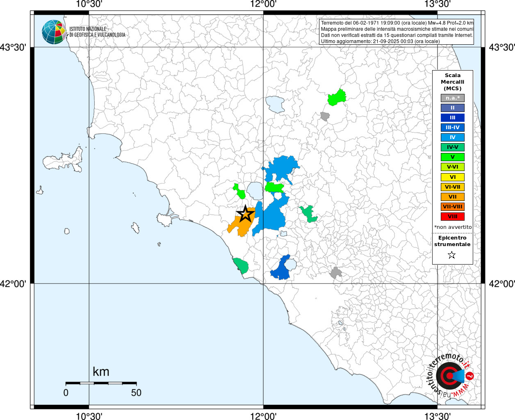Click the INGV globe logo

(x=54, y=32)
